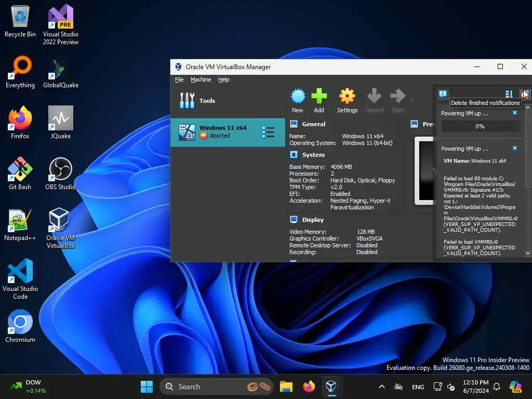
Task: Click the OneDrive cloud tray icon
Action: 398,387
